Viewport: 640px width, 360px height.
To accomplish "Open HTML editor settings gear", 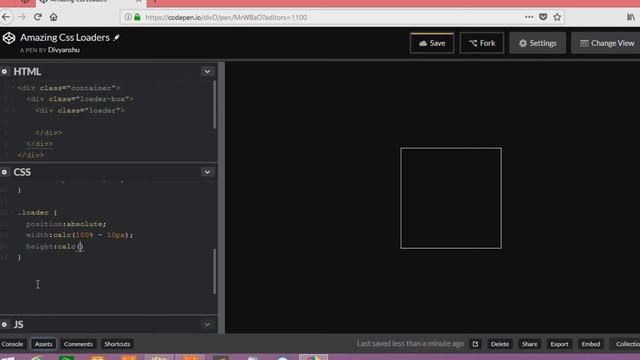I will pyautogui.click(x=4, y=71).
